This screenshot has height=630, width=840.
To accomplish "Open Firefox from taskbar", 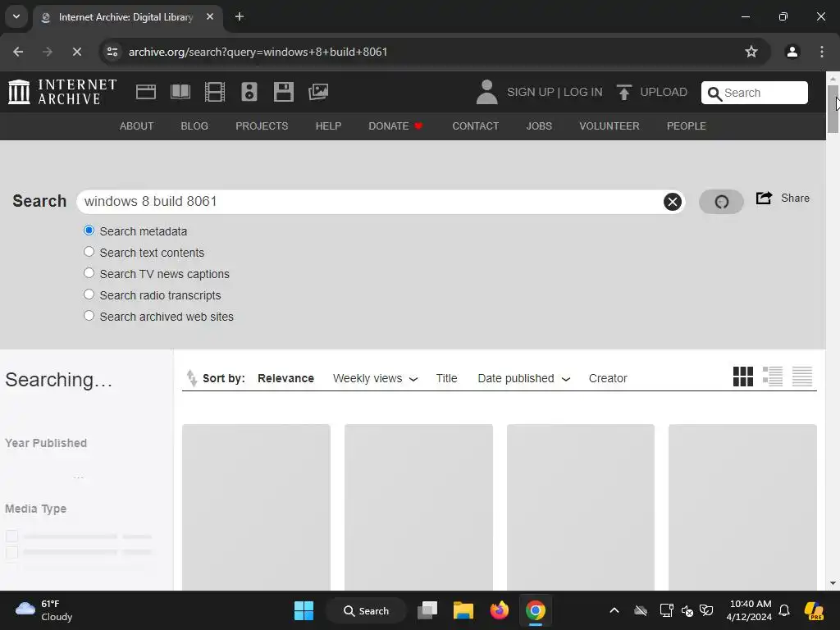I will click(499, 610).
